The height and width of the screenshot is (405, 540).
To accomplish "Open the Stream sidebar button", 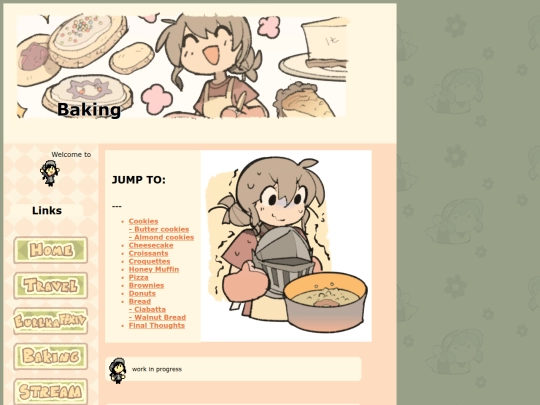I will click(51, 392).
